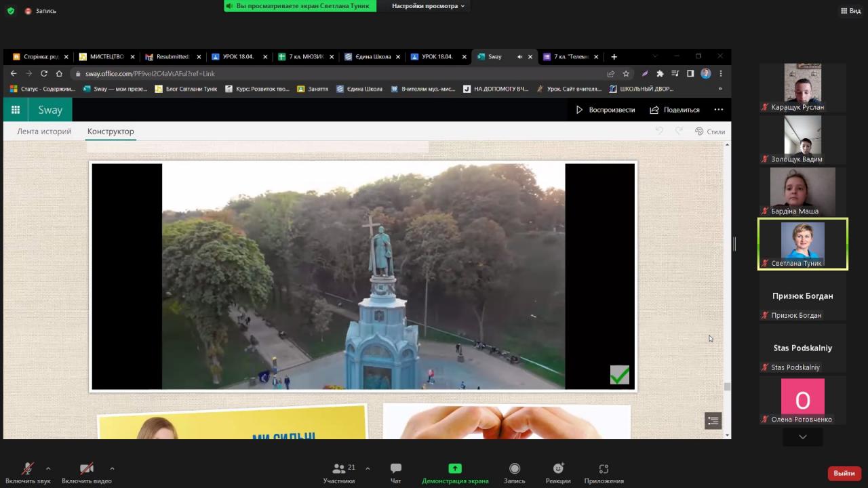Toggle the green checkmark on the video card

point(619,375)
